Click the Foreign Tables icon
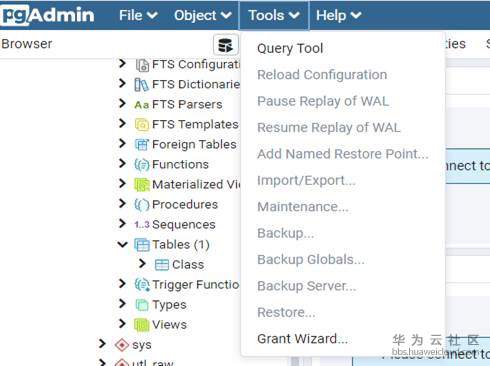 point(142,145)
